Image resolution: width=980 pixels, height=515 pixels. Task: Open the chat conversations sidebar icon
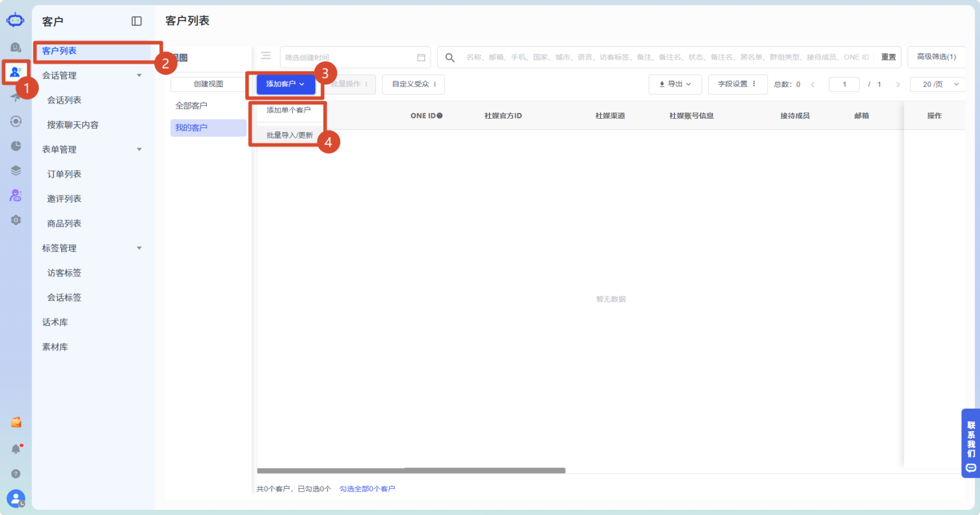[16, 47]
